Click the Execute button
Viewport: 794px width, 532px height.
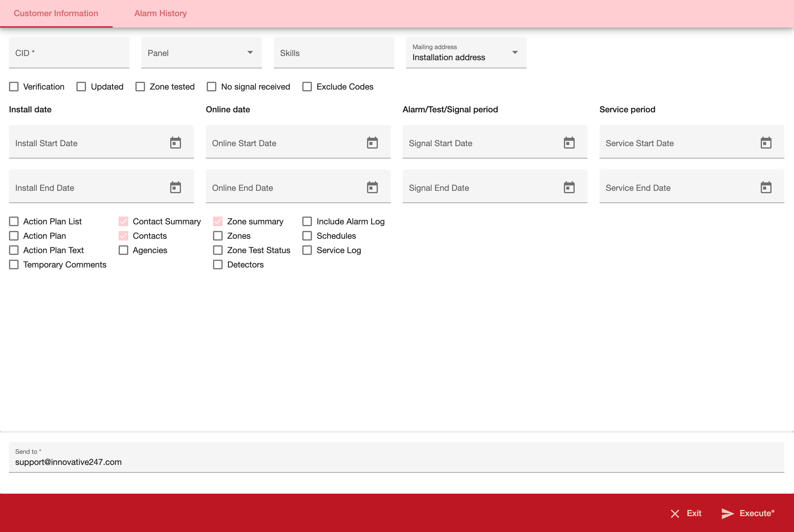click(748, 513)
